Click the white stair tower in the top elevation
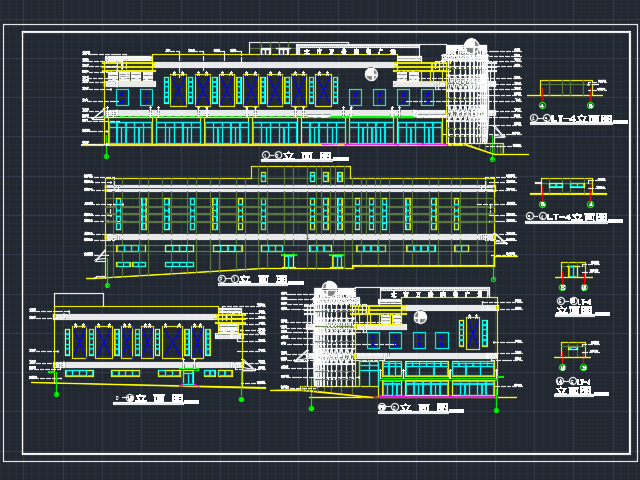This screenshot has width=640, height=480. tap(466, 98)
